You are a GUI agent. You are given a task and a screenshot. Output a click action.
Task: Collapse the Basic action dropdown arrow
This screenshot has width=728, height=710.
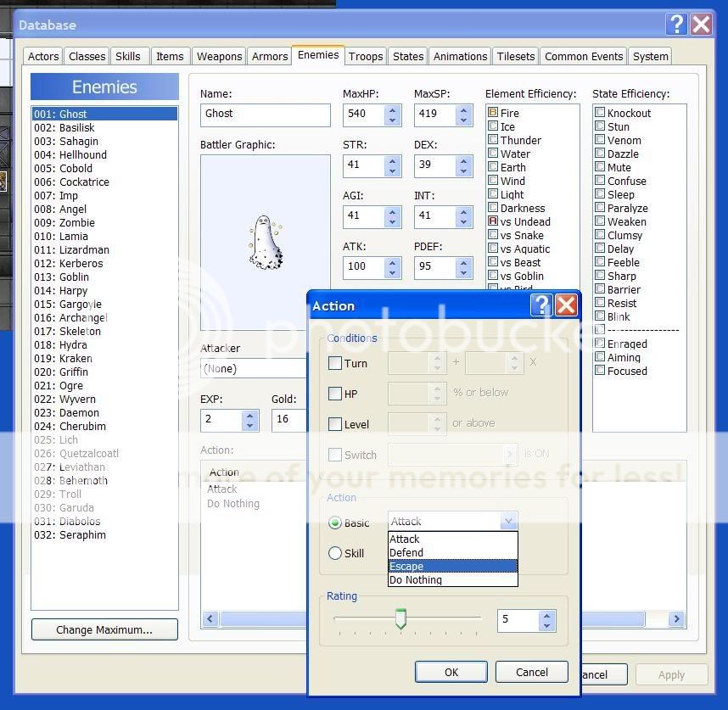[508, 522]
